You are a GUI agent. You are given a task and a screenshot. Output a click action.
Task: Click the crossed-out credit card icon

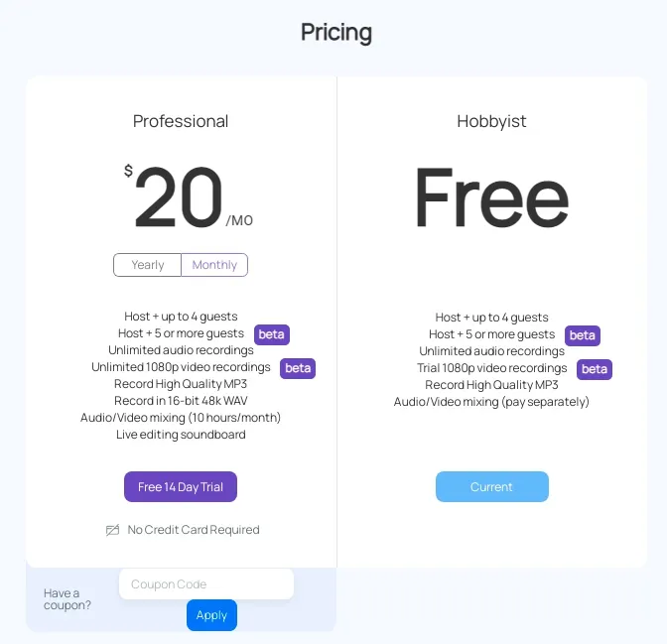click(113, 530)
